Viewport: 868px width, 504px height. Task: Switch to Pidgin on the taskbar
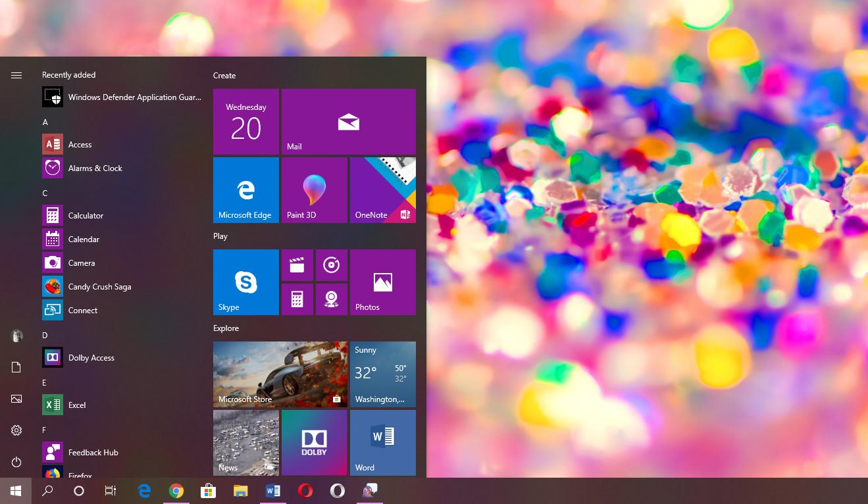pyautogui.click(x=369, y=491)
